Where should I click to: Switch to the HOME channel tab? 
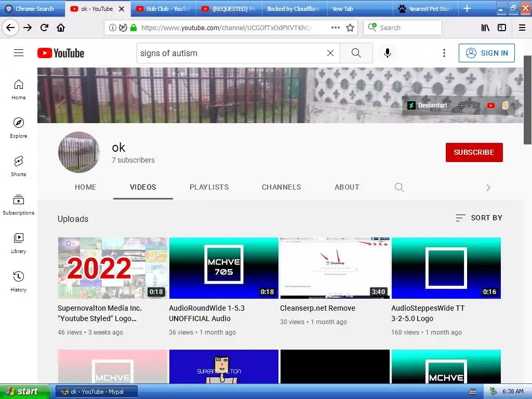click(86, 187)
